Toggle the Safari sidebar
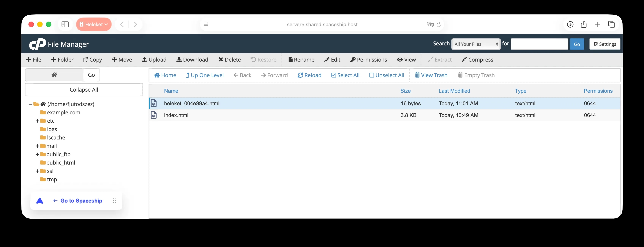This screenshot has height=247, width=644. pyautogui.click(x=65, y=24)
